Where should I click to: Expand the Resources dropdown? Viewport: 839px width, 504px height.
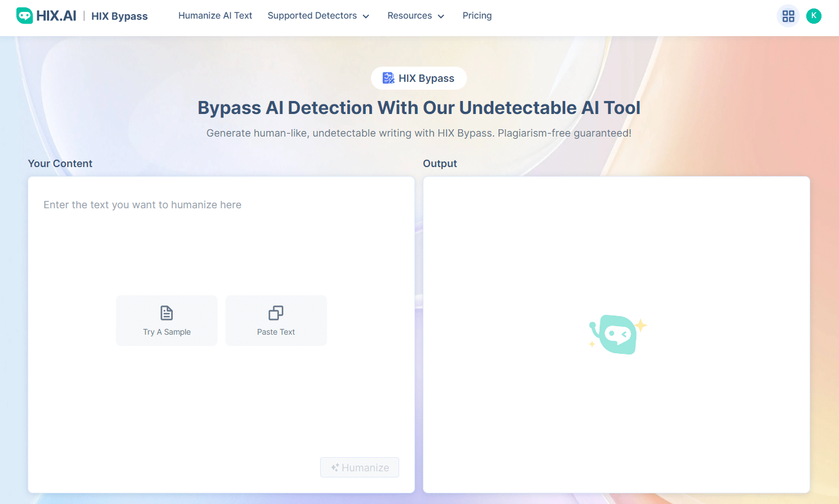pyautogui.click(x=416, y=16)
